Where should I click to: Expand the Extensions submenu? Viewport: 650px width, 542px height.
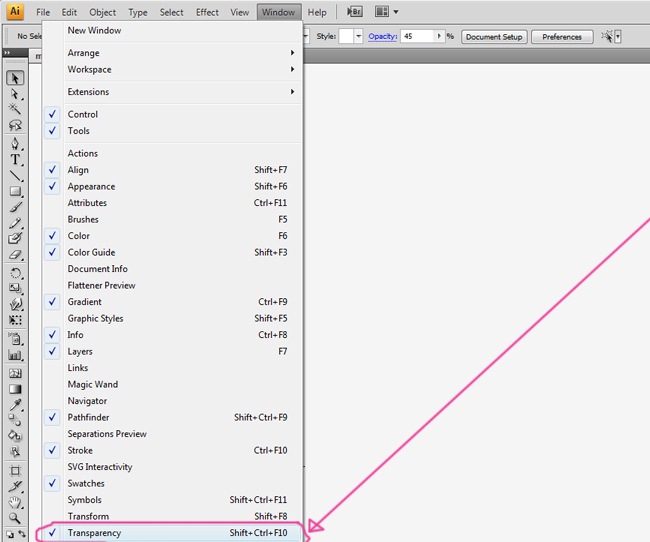[180, 92]
